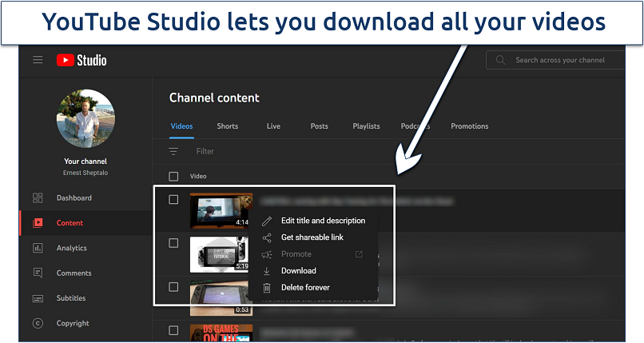This screenshot has width=644, height=343.
Task: Check the 4:14 video row checkbox
Action: click(x=173, y=200)
